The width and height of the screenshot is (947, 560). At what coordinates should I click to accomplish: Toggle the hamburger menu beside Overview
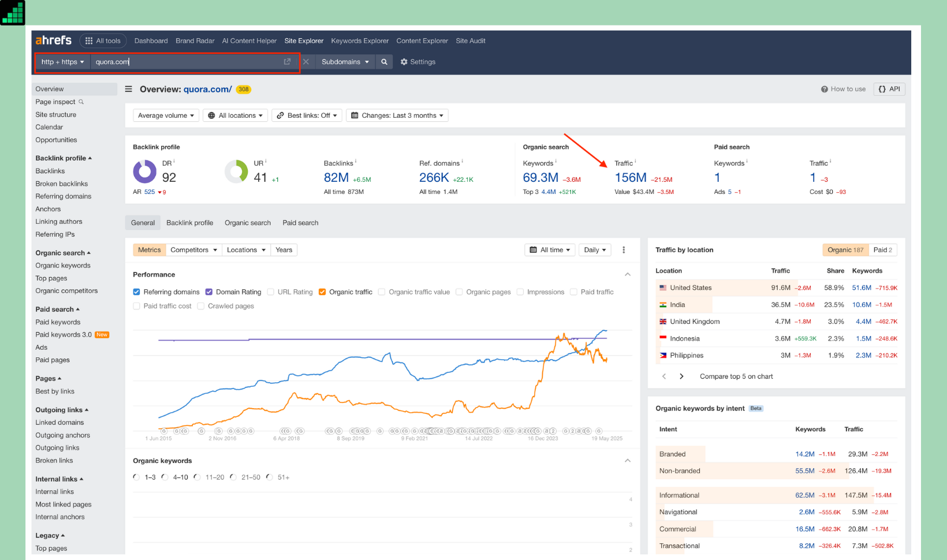pyautogui.click(x=129, y=89)
